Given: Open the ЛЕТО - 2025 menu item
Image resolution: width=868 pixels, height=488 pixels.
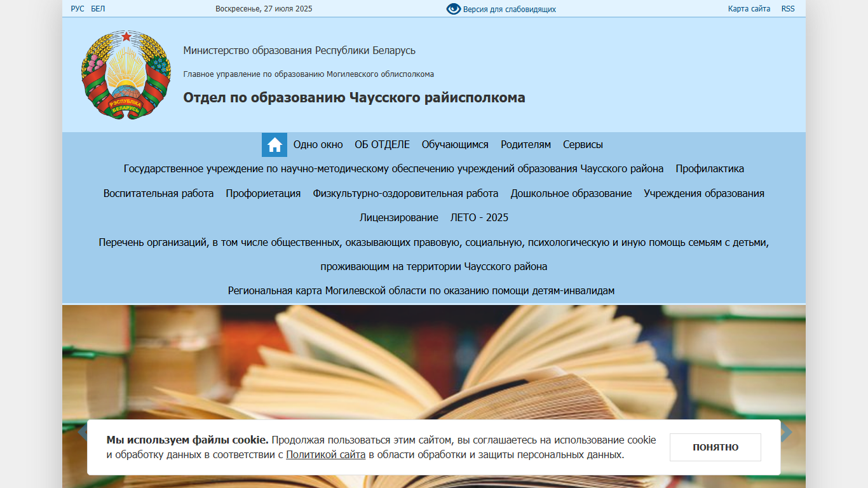Looking at the screenshot, I should [x=480, y=217].
